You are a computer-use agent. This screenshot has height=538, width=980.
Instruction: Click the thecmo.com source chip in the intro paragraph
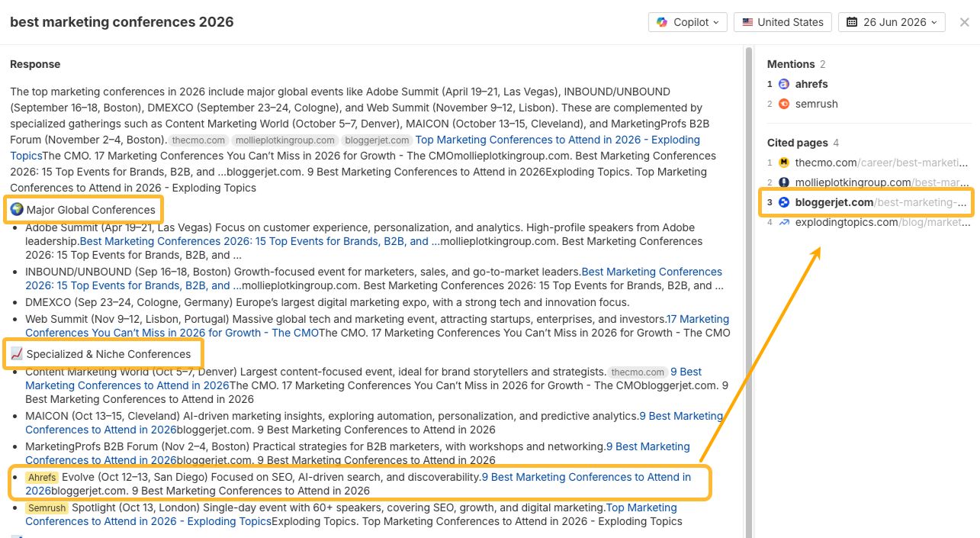click(x=198, y=140)
